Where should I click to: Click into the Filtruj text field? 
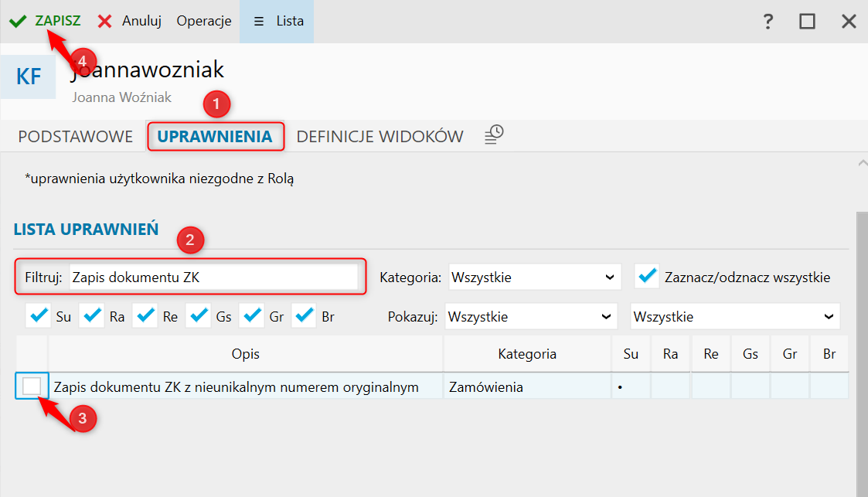click(213, 277)
